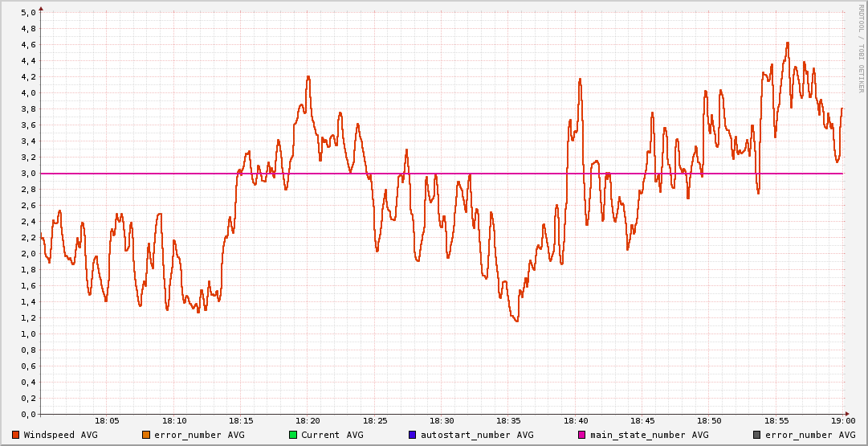Image resolution: width=868 pixels, height=446 pixels.
Task: Click the 18:50 time axis label
Action: click(710, 421)
